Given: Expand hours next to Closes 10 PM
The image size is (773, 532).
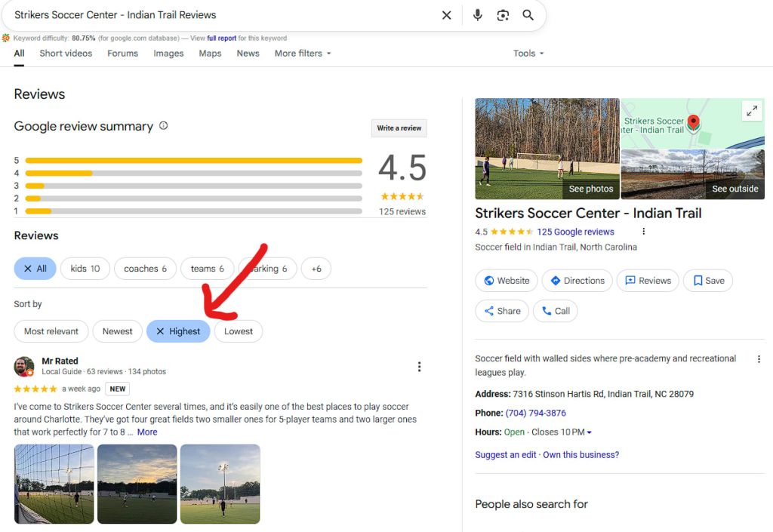Looking at the screenshot, I should [x=589, y=432].
